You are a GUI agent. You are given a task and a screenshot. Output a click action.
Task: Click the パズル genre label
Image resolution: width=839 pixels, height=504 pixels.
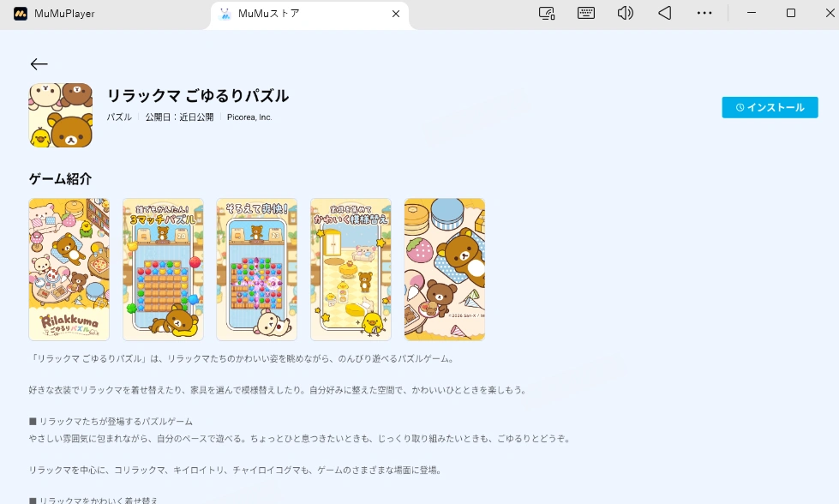[119, 117]
